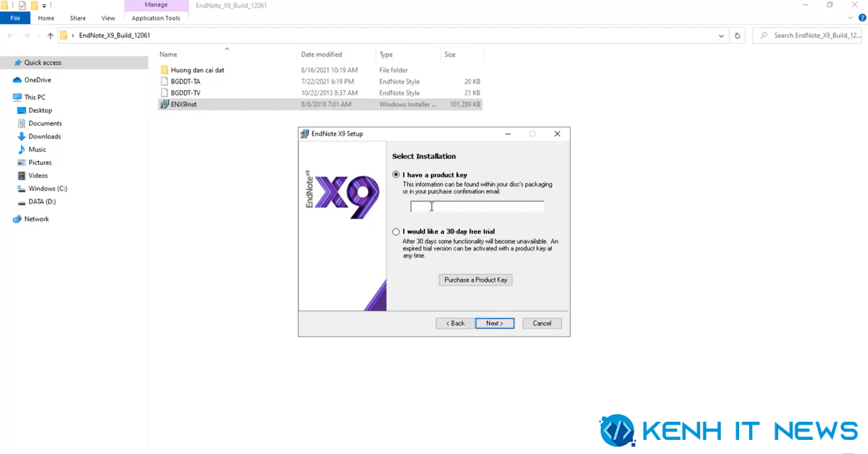Open Explorer help icon
868x454 pixels.
pos(862,18)
